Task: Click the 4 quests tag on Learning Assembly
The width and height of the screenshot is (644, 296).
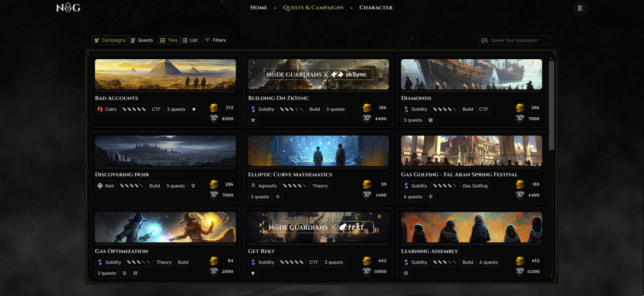Action: click(x=488, y=262)
